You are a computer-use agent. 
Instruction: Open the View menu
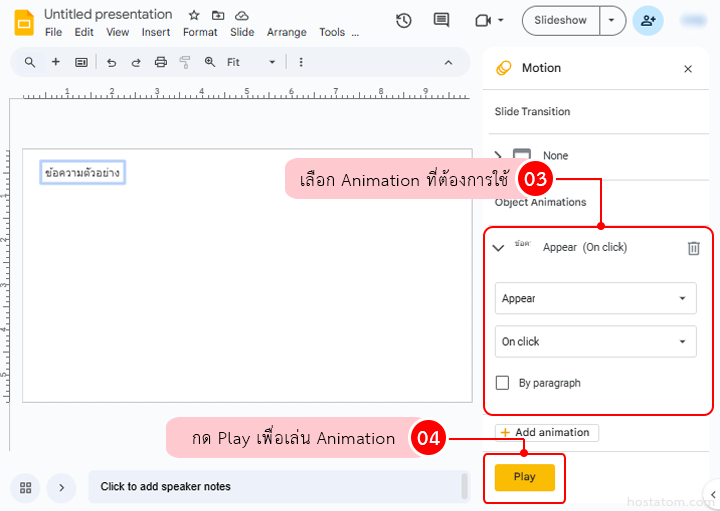pyautogui.click(x=118, y=32)
